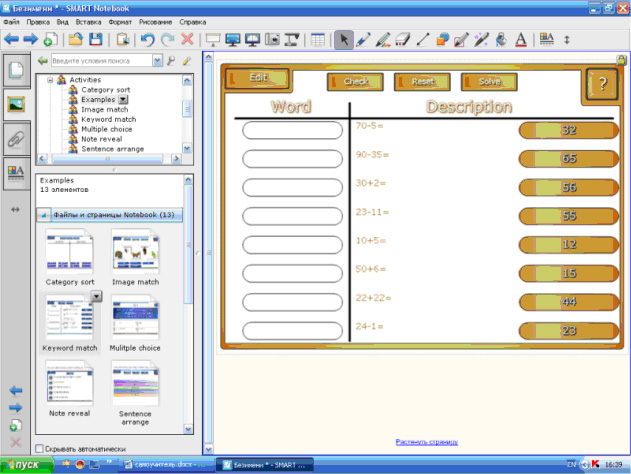Viewport: 631px width, 474px height.
Task: Open the Формат menu
Action: click(x=119, y=20)
